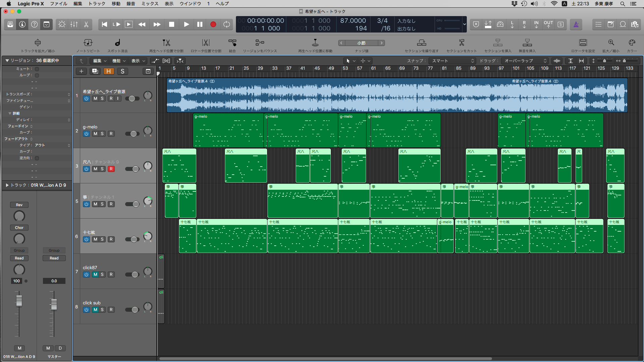Screen dimensions: 644x362
Task: Open the スナップ dropdown set to スマート
Action: pos(453,61)
